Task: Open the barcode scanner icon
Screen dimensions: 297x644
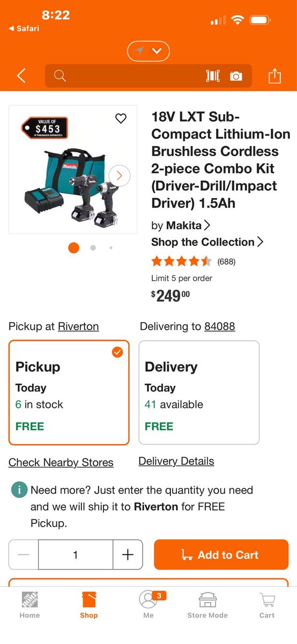Action: tap(213, 76)
